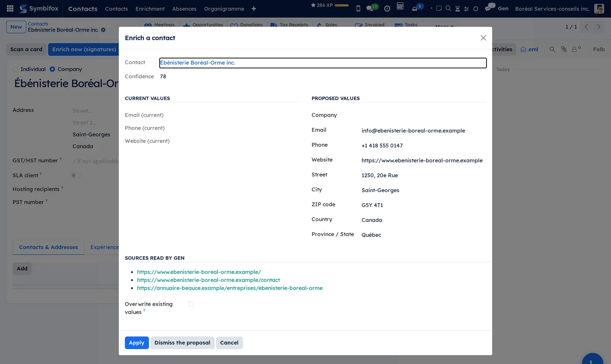Click the sticky note icon in top bar
The image size is (611, 364).
tap(439, 8)
